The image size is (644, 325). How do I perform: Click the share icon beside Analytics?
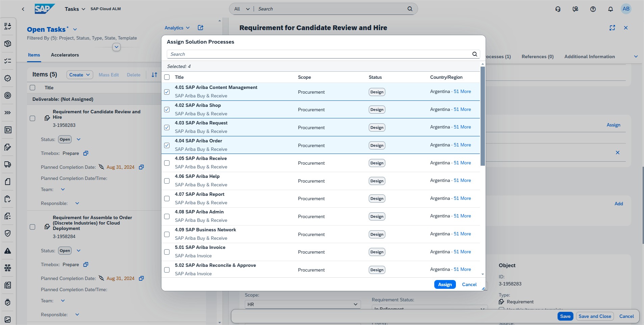coord(201,28)
